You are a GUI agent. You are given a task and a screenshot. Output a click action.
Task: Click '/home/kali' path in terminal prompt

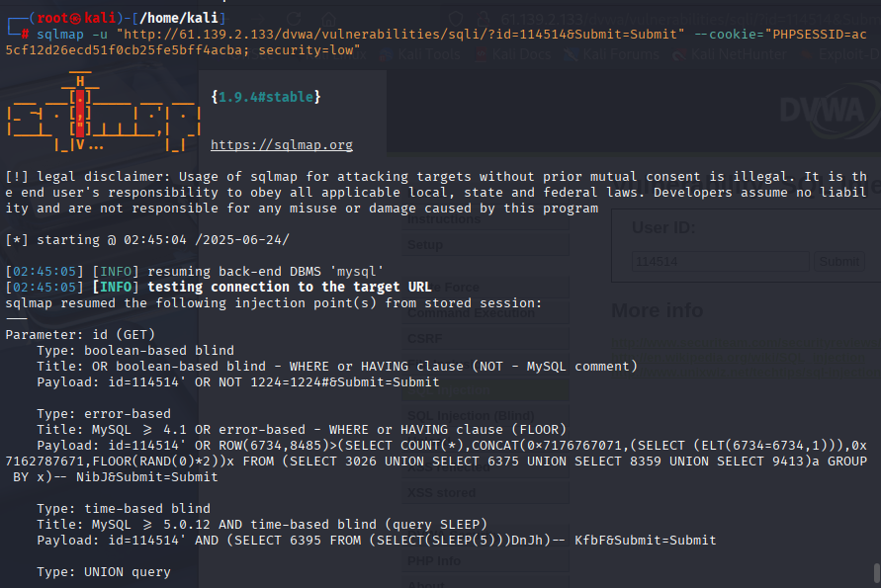coord(179,18)
